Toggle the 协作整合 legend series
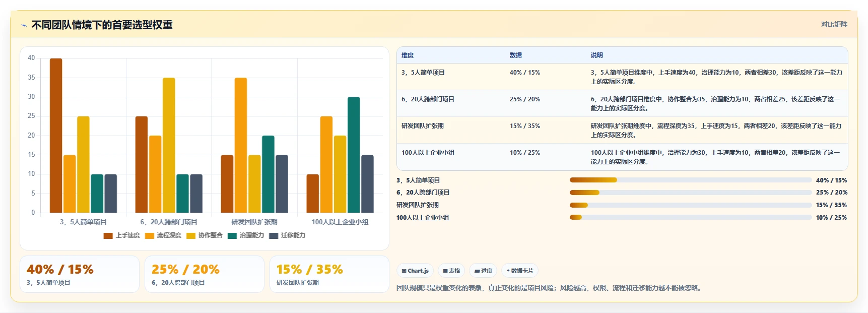Viewport: 868px width, 313px height. (204, 235)
